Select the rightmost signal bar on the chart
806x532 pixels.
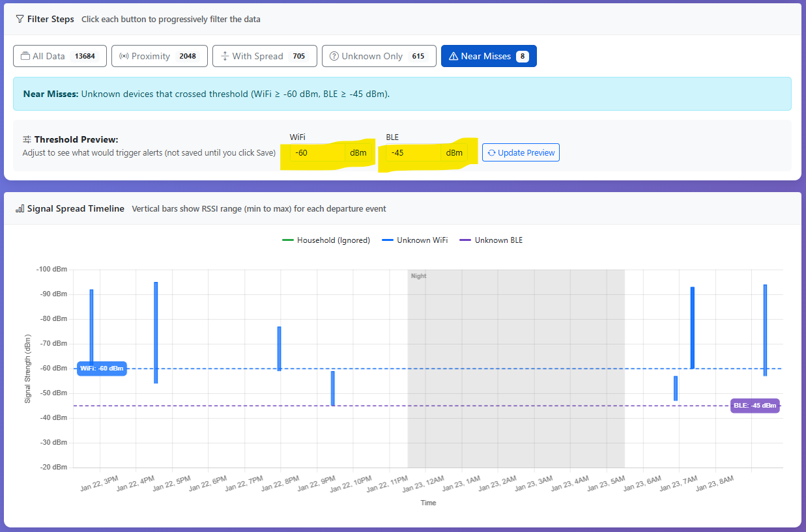tap(765, 329)
